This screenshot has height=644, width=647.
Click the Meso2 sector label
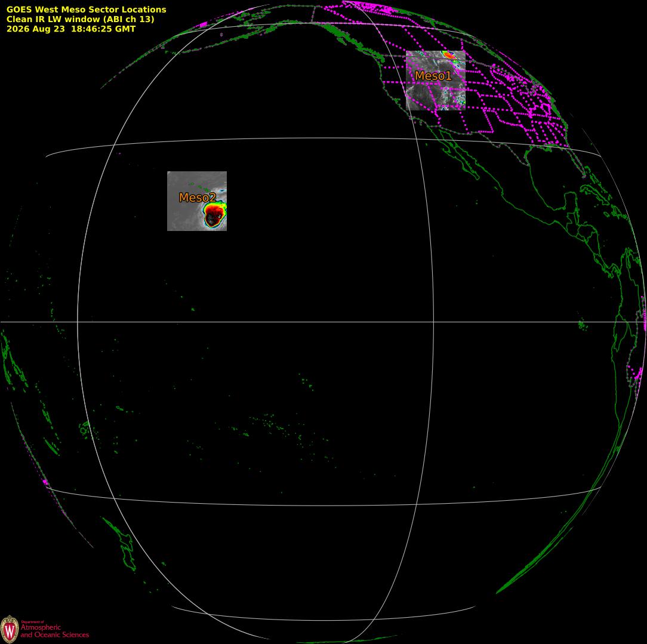coord(197,198)
